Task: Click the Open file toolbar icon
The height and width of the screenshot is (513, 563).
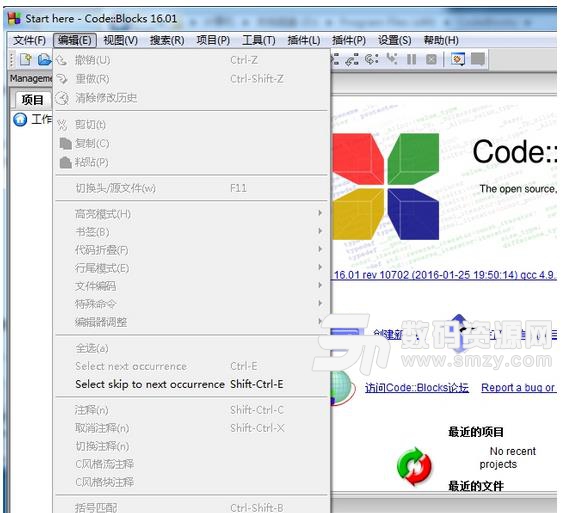Action: (x=45, y=60)
